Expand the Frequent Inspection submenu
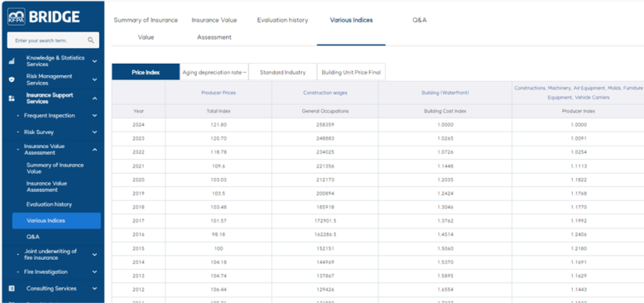This screenshot has height=303, width=644. [95, 116]
